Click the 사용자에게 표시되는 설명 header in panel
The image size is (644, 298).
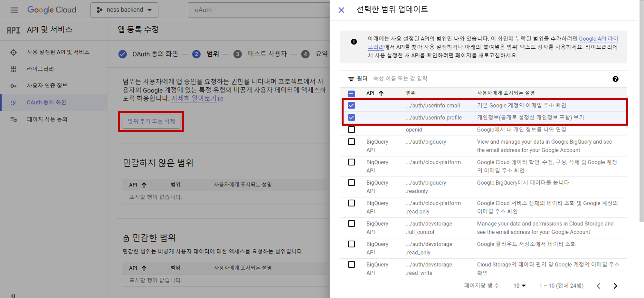coord(506,93)
